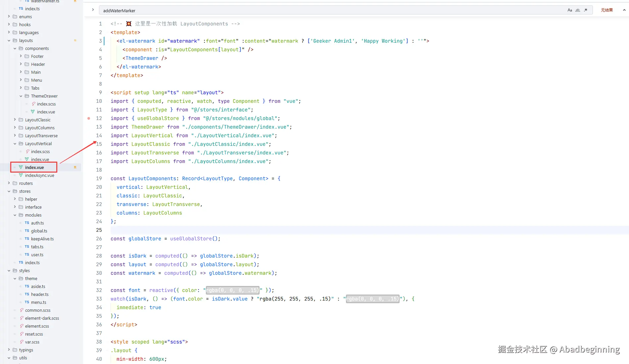Click the TypeScript icon beside auth.ts
629x364 pixels.
pos(27,223)
